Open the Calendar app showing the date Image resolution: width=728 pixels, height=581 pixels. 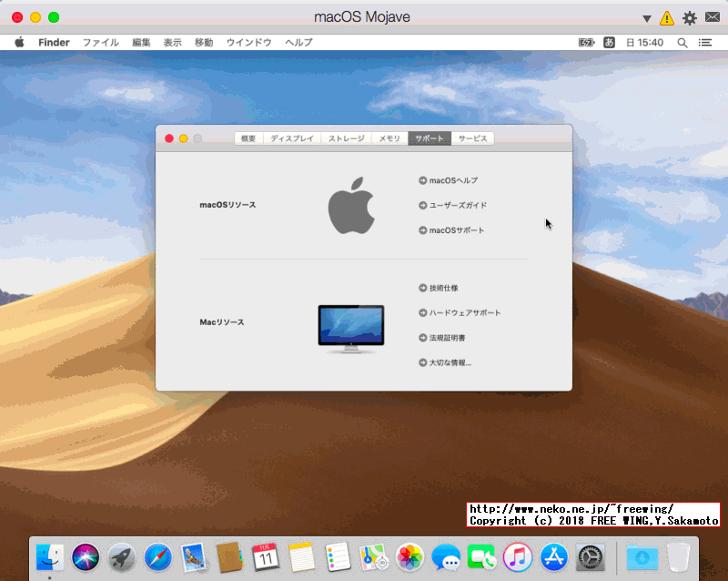click(x=265, y=559)
